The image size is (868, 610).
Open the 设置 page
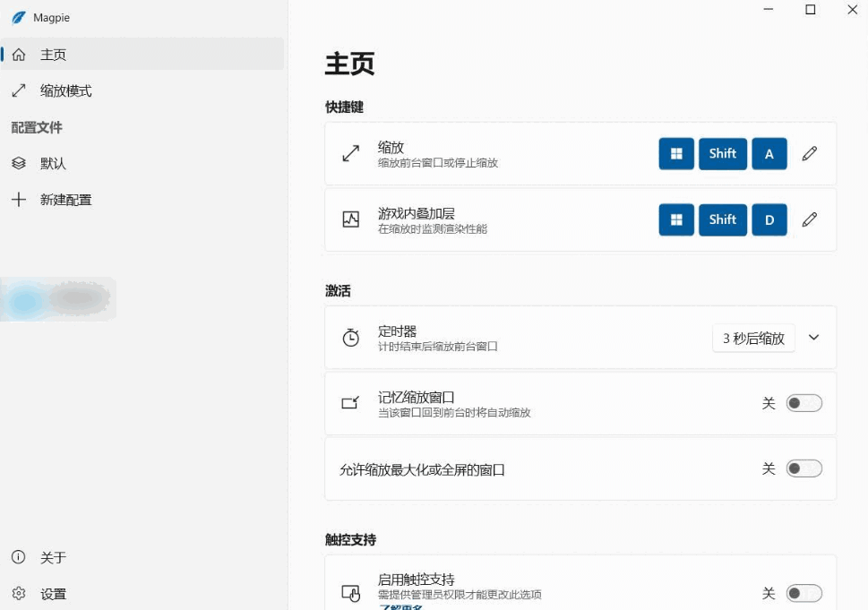(53, 594)
